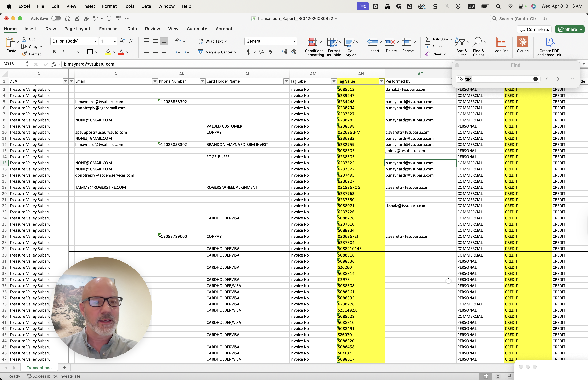This screenshot has height=380, width=588.
Task: Click the Merge & Center icon
Action: coord(201,52)
